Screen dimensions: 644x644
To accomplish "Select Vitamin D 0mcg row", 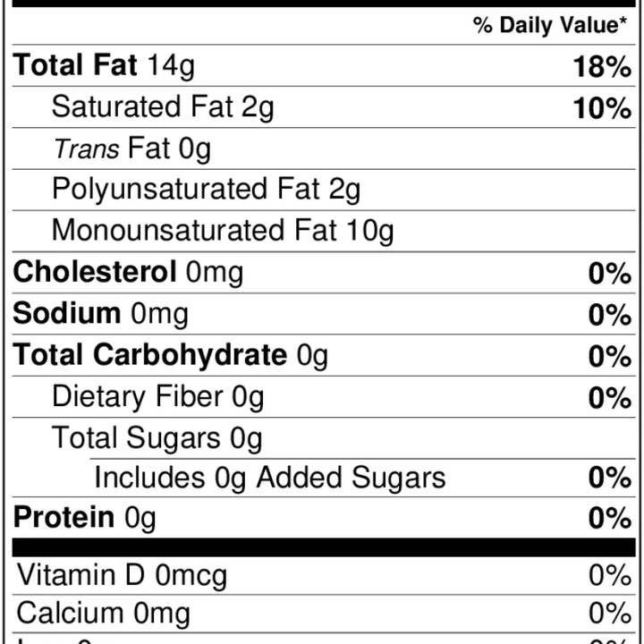I will pos(324,576).
